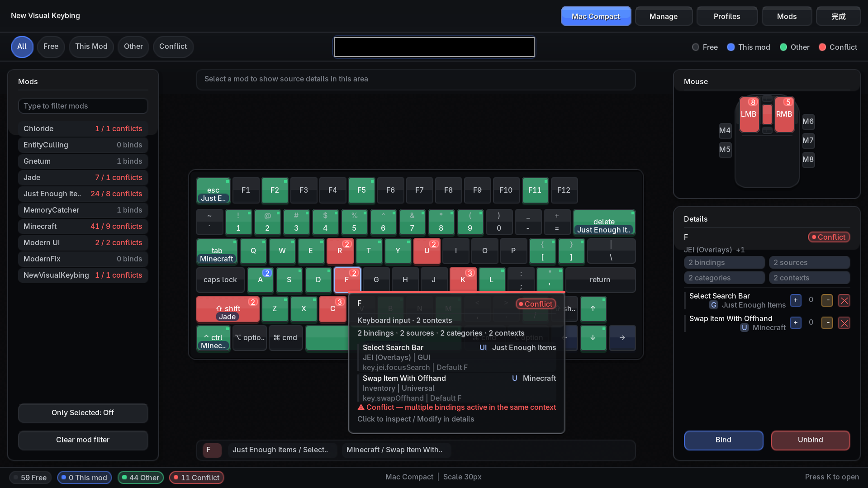Toggle the 44 Other status chip
868x488 pixels.
pyautogui.click(x=140, y=478)
